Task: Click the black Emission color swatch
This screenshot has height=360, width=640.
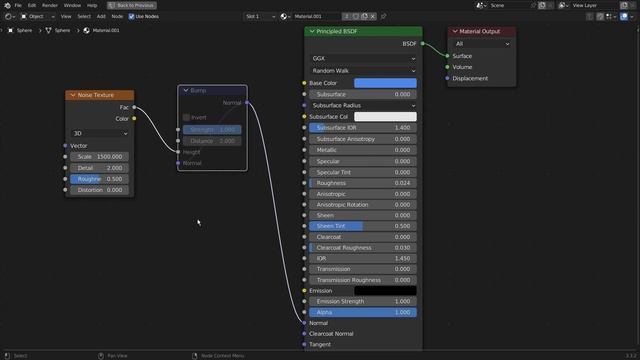Action: coord(385,291)
